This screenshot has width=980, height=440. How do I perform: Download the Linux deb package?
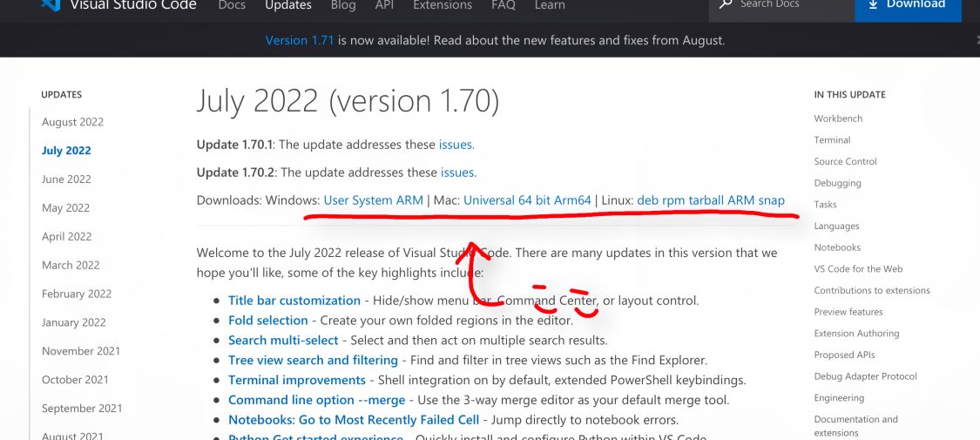(647, 200)
